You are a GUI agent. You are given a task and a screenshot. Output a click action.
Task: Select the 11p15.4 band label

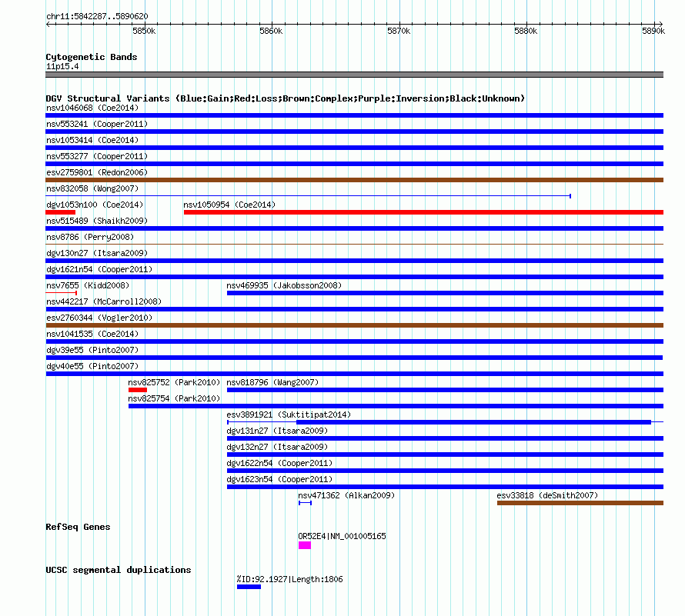pyautogui.click(x=62, y=66)
